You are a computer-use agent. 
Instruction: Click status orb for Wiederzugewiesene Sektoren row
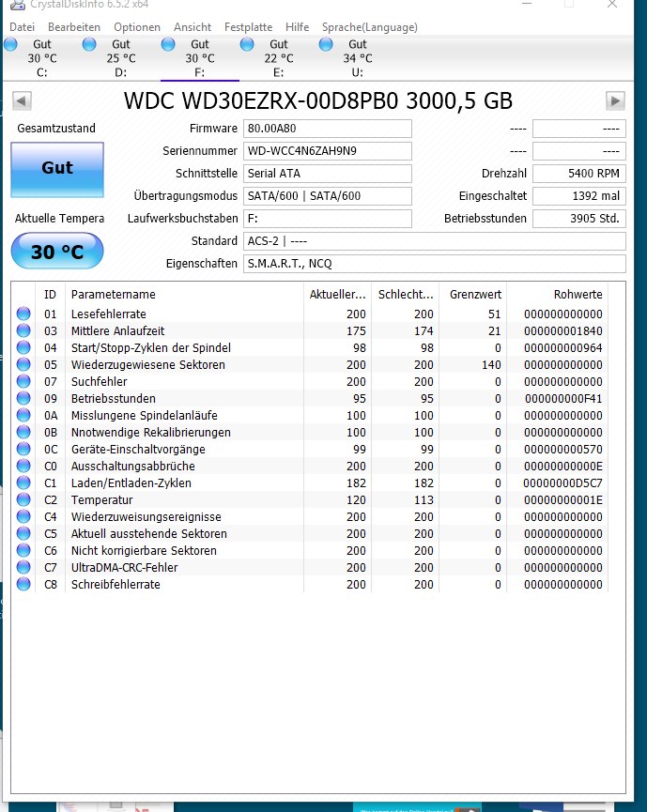point(23,364)
